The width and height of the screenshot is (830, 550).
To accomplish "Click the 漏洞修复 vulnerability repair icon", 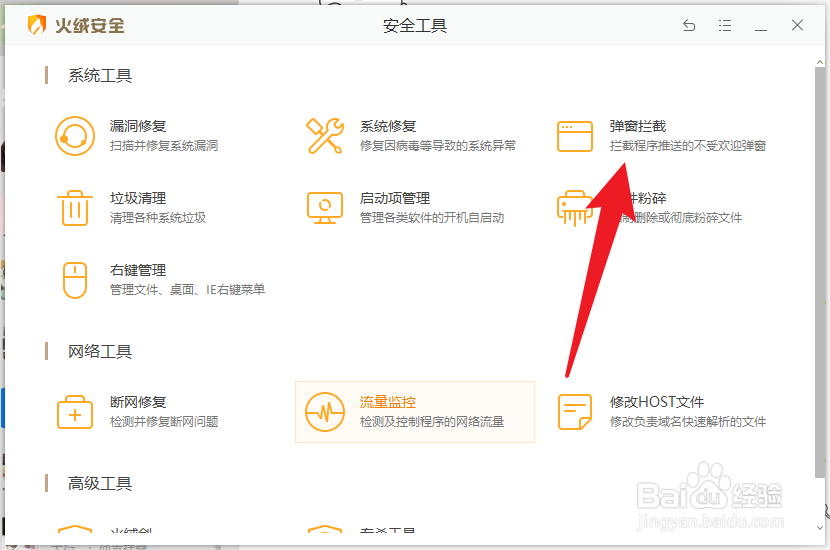I will pos(75,136).
